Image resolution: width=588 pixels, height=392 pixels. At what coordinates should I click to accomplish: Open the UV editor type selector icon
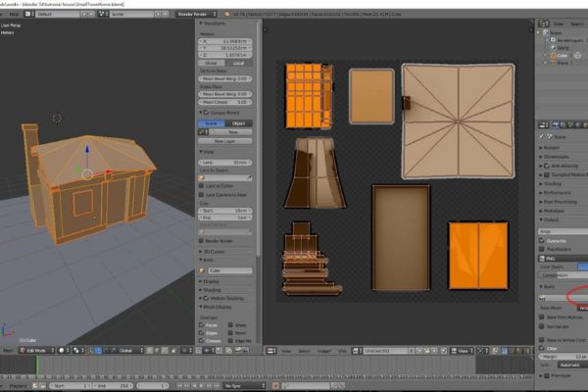(271, 351)
